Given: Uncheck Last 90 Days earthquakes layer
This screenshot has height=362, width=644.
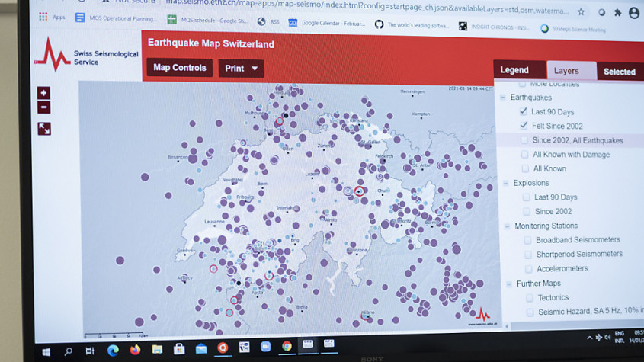Looking at the screenshot, I should 524,111.
